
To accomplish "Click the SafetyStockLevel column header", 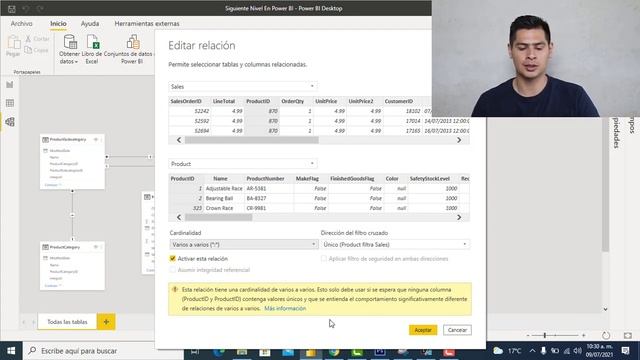I will 433,178.
